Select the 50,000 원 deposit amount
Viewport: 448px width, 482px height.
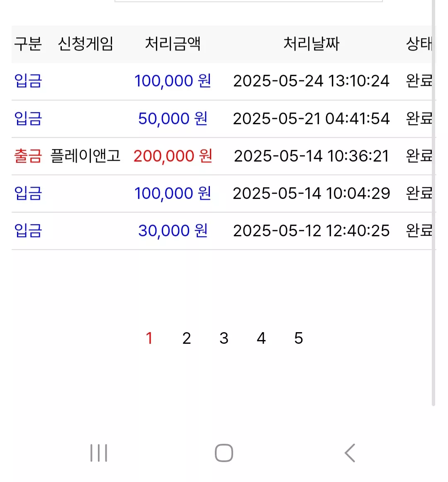[173, 119]
